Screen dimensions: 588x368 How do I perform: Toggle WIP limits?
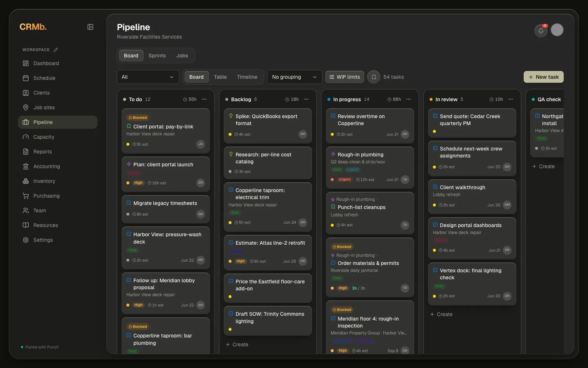(x=345, y=77)
